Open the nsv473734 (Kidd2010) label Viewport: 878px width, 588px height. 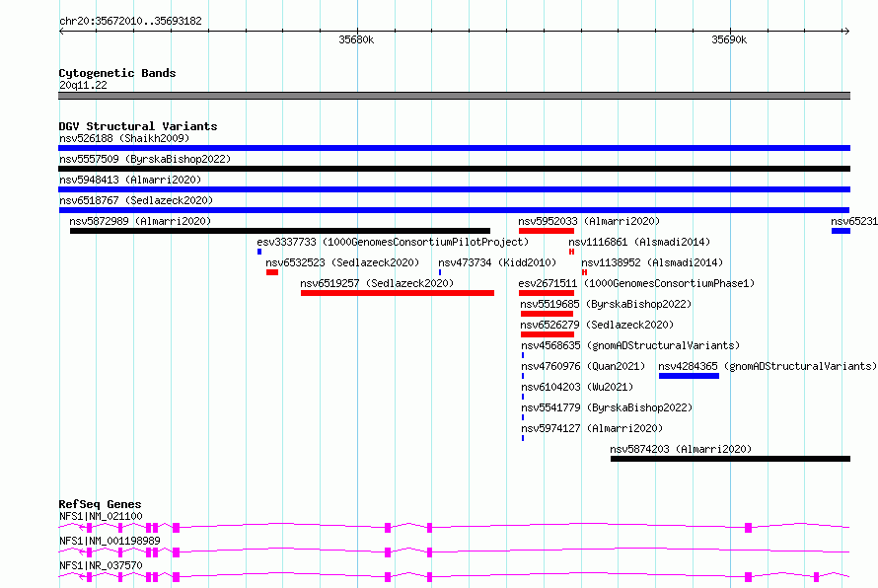pyautogui.click(x=497, y=262)
